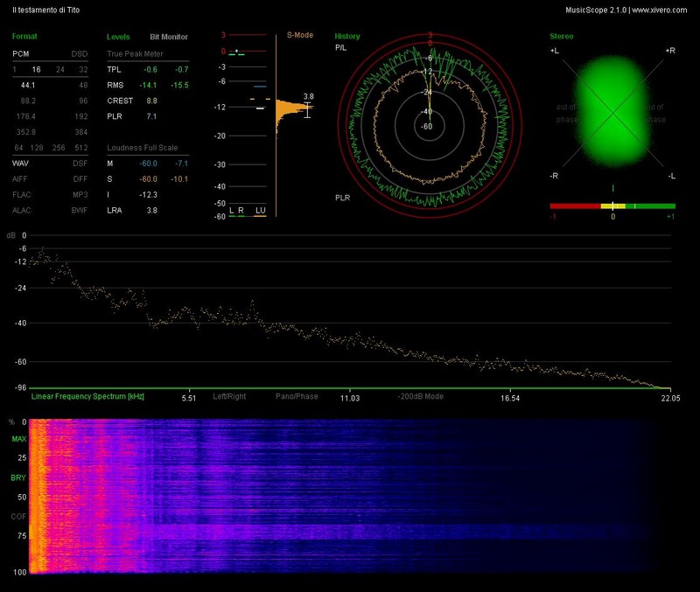700x592 pixels.
Task: Click the green stereo vectorscope cloud
Action: (613, 112)
